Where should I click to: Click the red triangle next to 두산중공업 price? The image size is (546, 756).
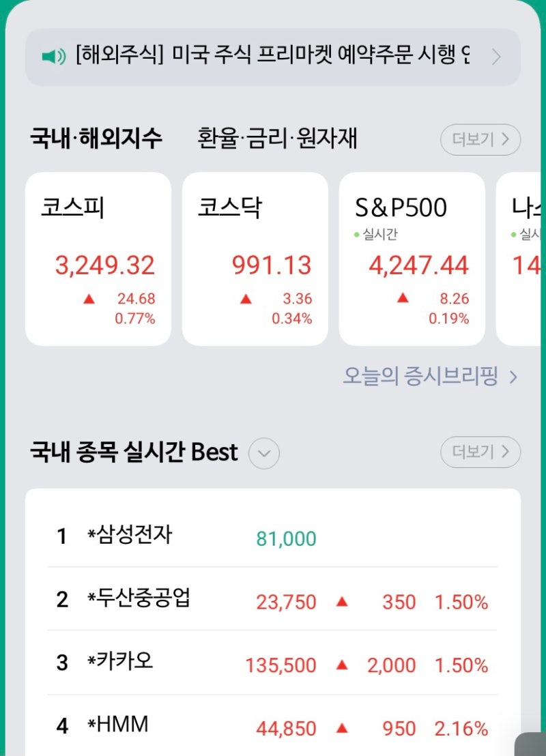342,602
